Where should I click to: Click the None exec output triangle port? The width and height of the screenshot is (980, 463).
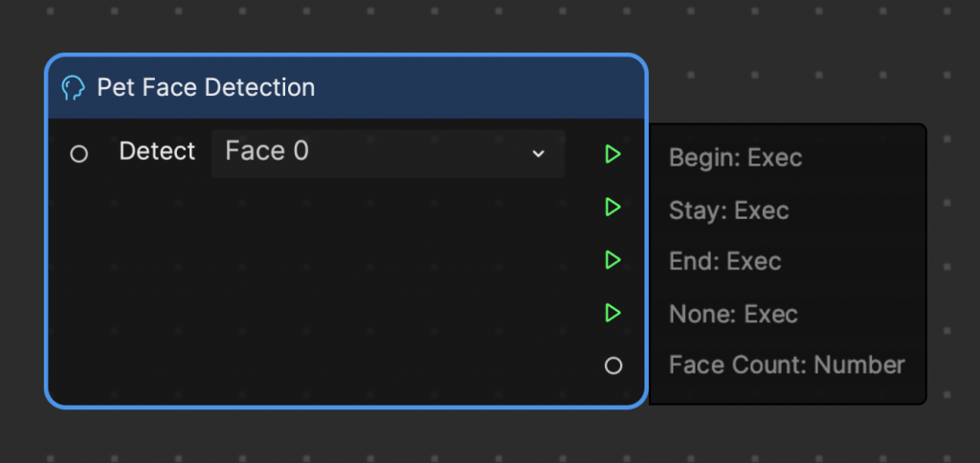click(612, 313)
